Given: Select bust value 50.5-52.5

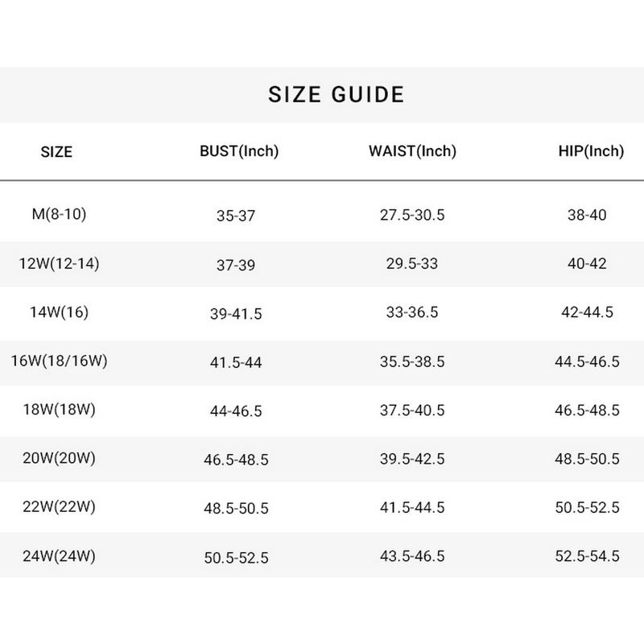Looking at the screenshot, I should [236, 557].
